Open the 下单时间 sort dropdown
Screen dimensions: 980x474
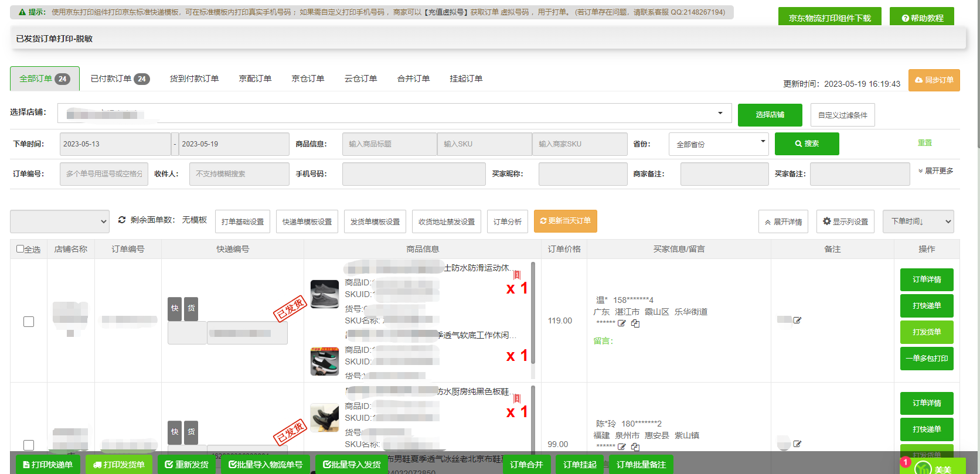click(918, 221)
